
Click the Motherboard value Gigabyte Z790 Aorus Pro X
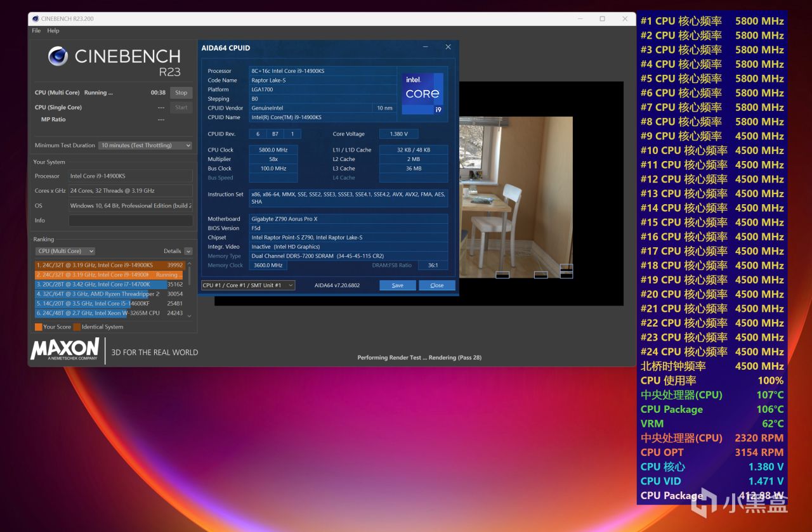pyautogui.click(x=348, y=219)
